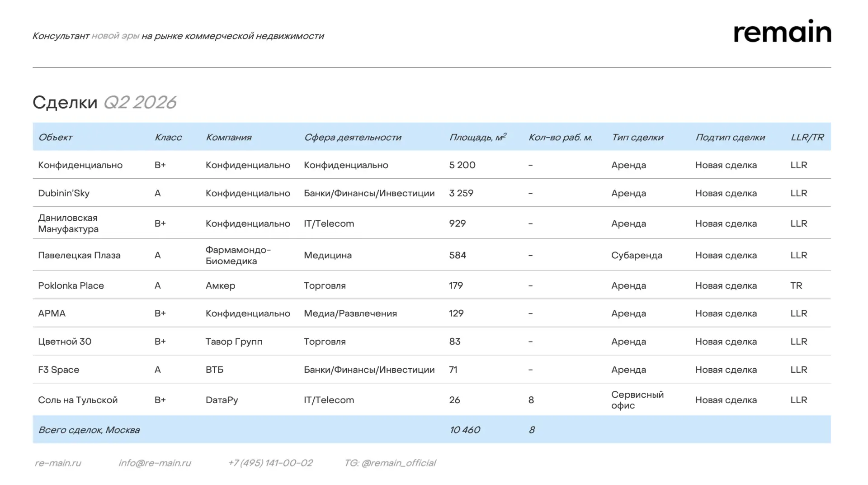
Task: Select the company 'Тавор Групп'
Action: pyautogui.click(x=234, y=342)
